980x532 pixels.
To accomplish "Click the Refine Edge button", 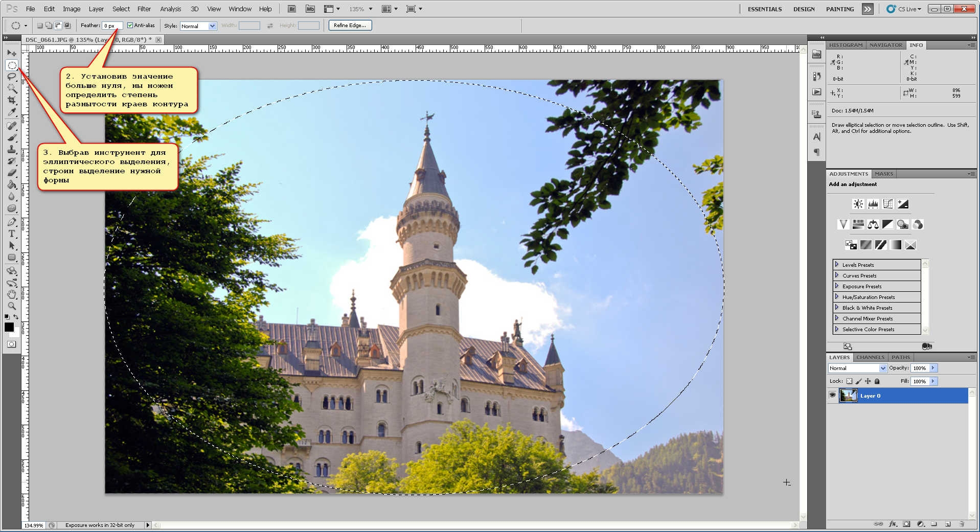I will (350, 26).
